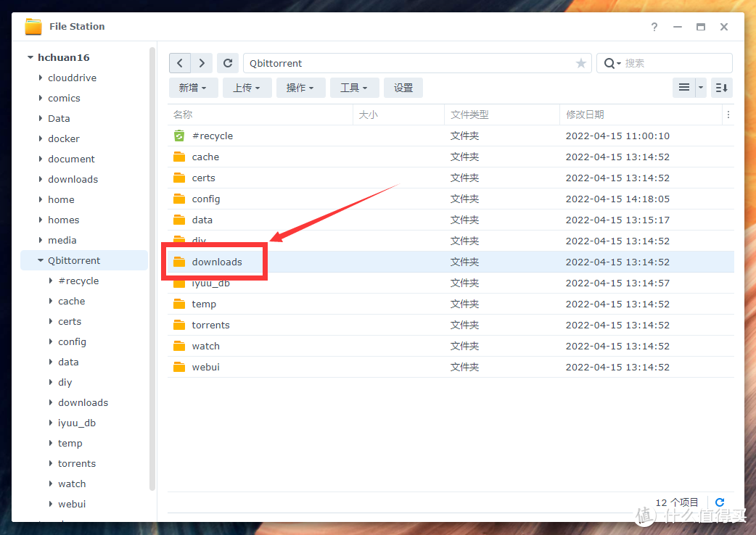Collapse the hchuan16 tree root
The image size is (756, 535).
click(x=30, y=57)
